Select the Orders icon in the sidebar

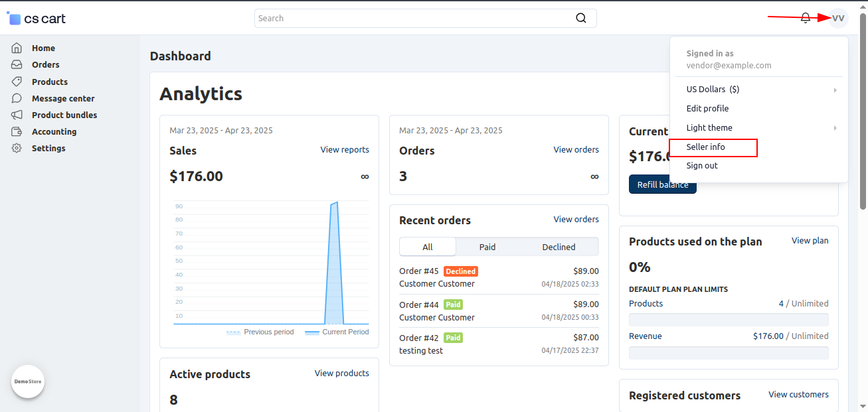tap(16, 64)
